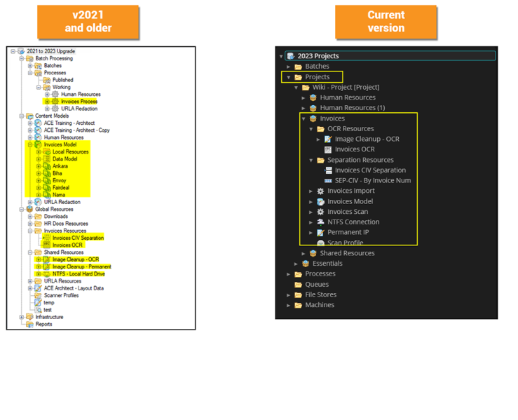
Task: Select Invoices Model in the v2021 tree
Action: click(60, 144)
